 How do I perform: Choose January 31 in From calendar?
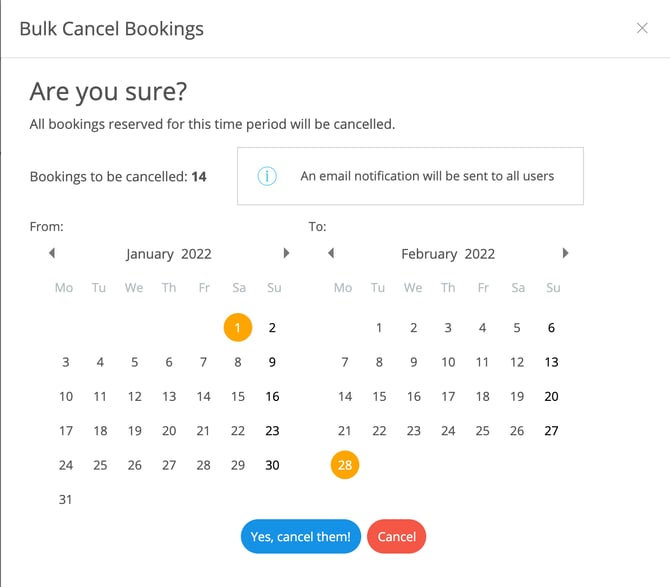(66, 500)
